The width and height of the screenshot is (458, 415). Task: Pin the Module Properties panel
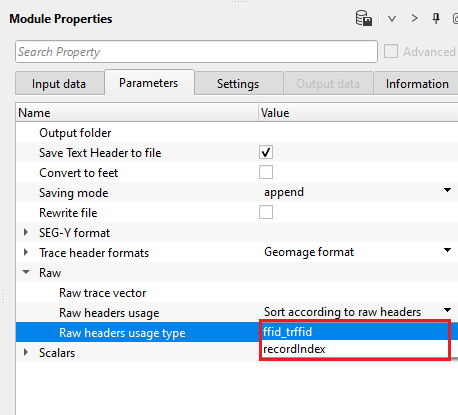[436, 18]
